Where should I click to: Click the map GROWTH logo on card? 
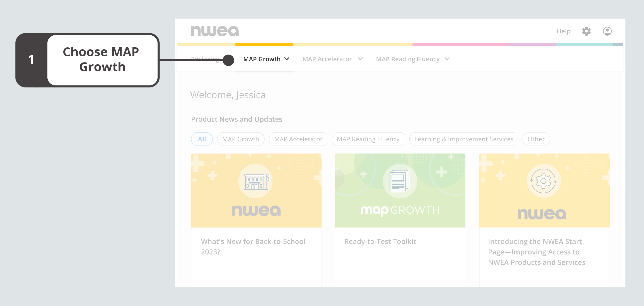point(400,210)
